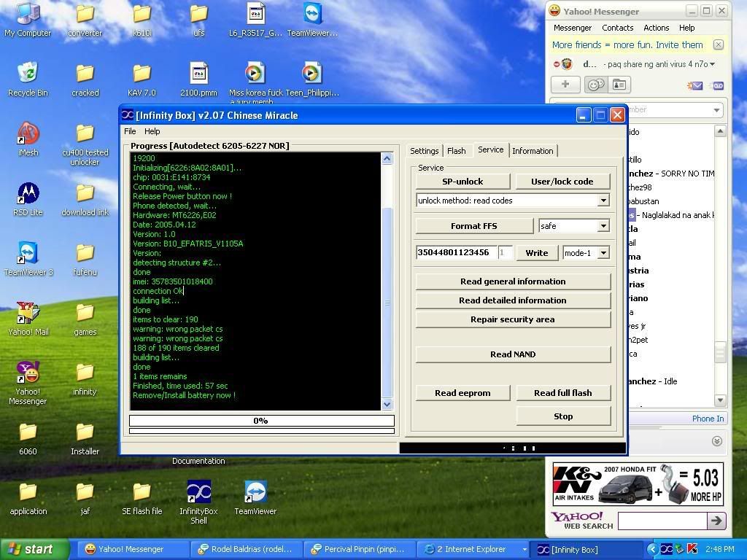The image size is (747, 560).
Task: Open Yahoo Messenger mail envelope icon
Action: (x=694, y=86)
